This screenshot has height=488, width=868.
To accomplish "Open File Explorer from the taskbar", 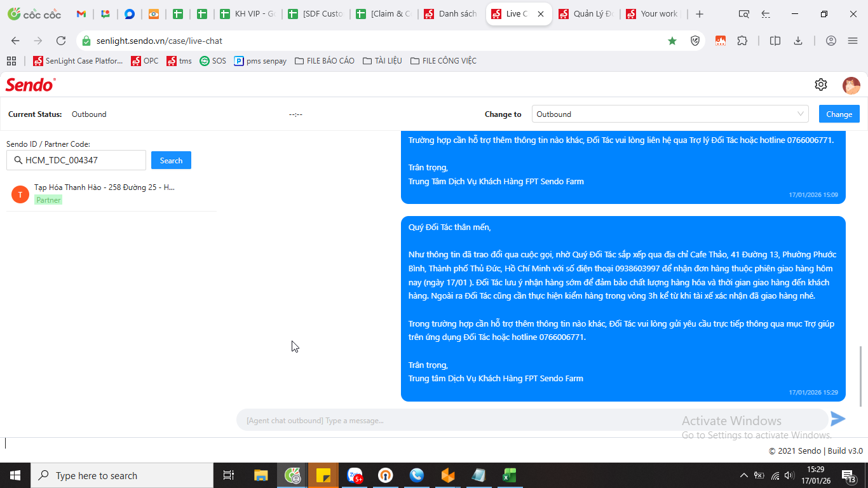I will coord(261,475).
